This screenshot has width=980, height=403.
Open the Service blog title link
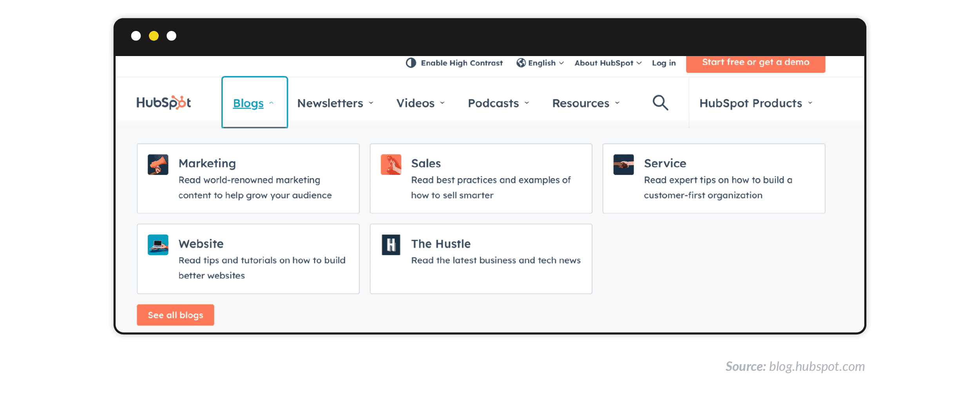coord(665,163)
